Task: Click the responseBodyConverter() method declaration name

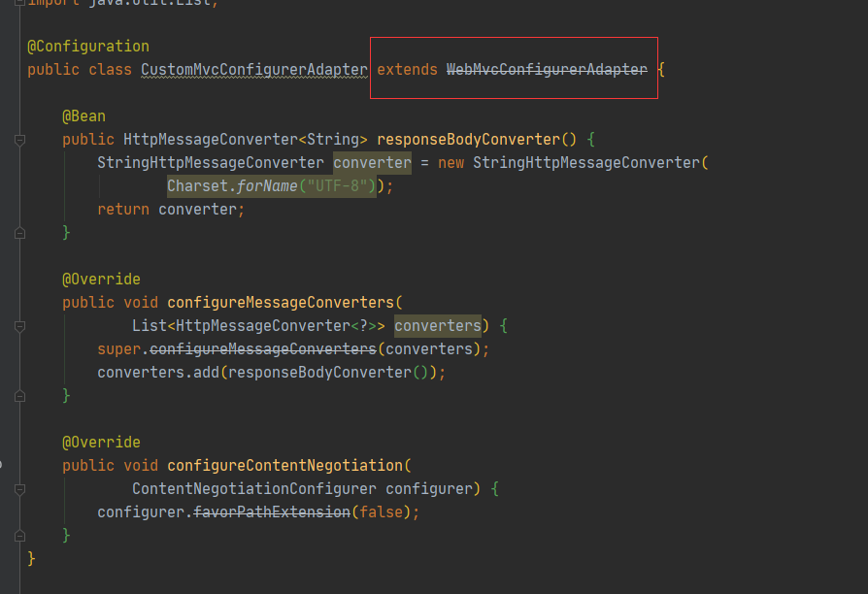Action: pos(477,140)
